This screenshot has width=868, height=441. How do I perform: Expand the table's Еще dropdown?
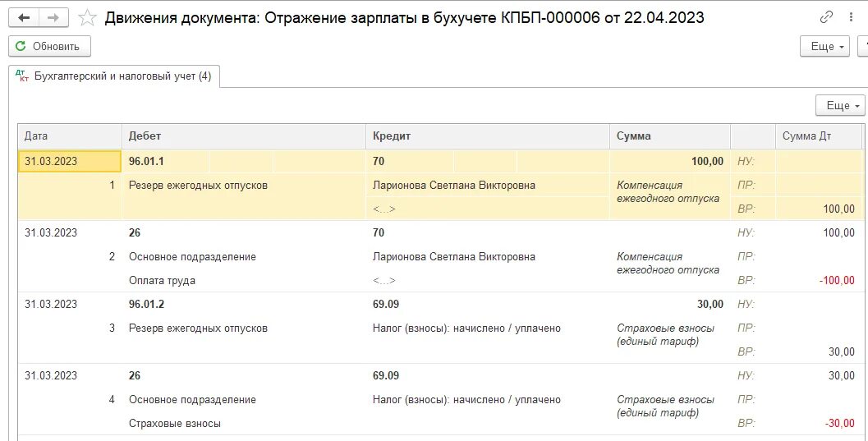[840, 105]
